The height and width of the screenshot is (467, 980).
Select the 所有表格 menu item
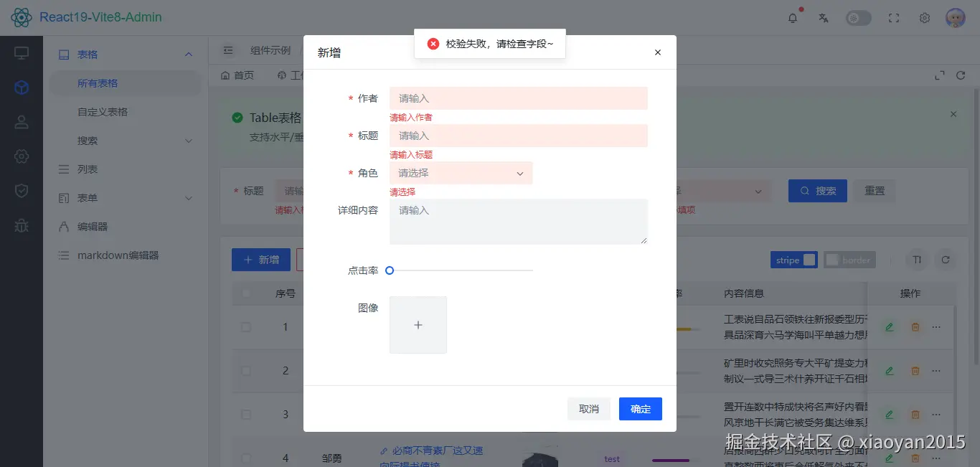pos(126,83)
